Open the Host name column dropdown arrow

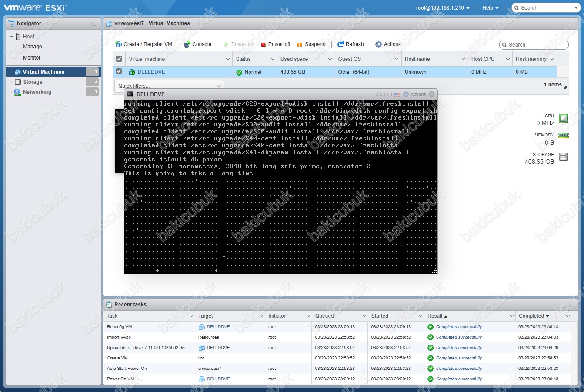tap(464, 59)
